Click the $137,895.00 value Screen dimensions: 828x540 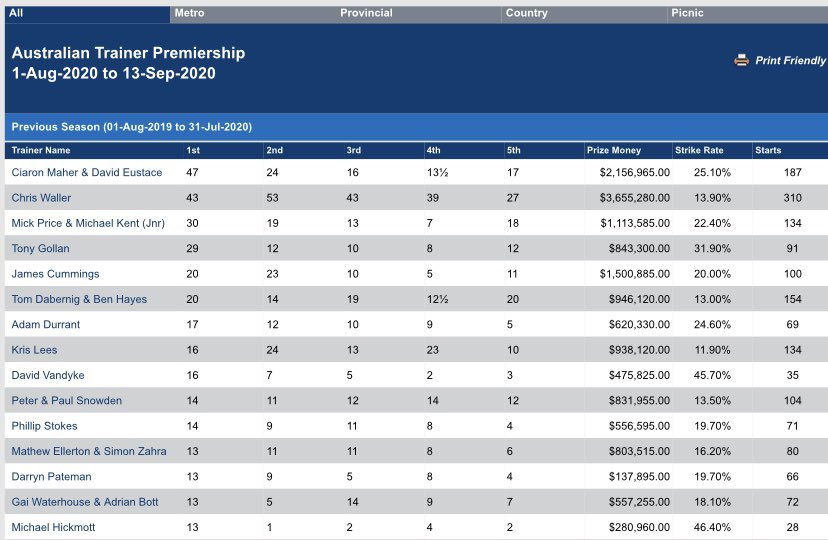pos(639,476)
